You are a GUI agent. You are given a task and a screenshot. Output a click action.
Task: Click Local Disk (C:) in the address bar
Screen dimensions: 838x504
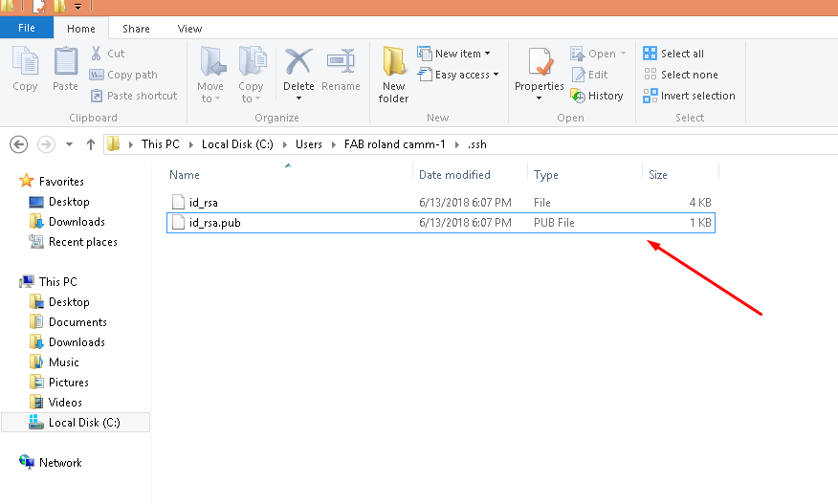[237, 144]
